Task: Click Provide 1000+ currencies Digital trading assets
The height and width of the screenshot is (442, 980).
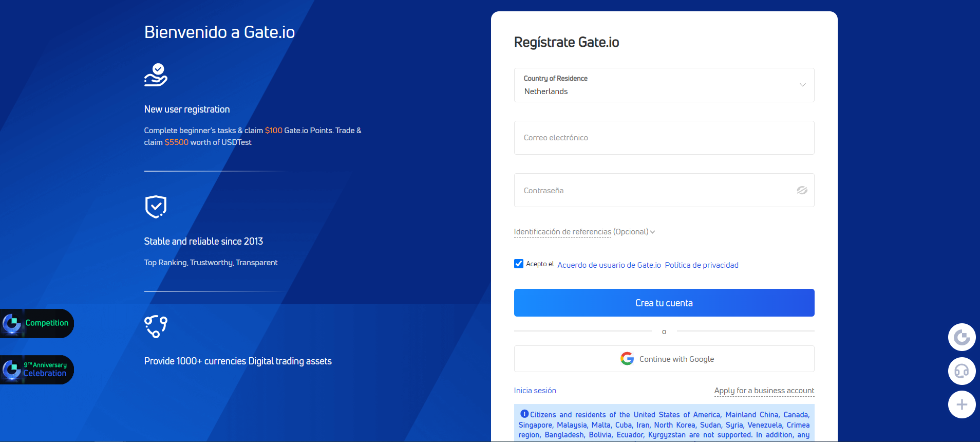Action: click(238, 361)
